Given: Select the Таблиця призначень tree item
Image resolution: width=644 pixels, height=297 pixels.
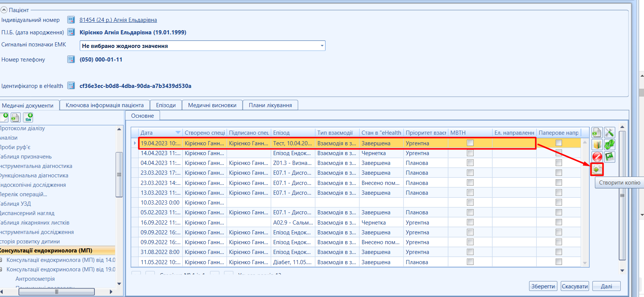Looking at the screenshot, I should coord(26,156).
